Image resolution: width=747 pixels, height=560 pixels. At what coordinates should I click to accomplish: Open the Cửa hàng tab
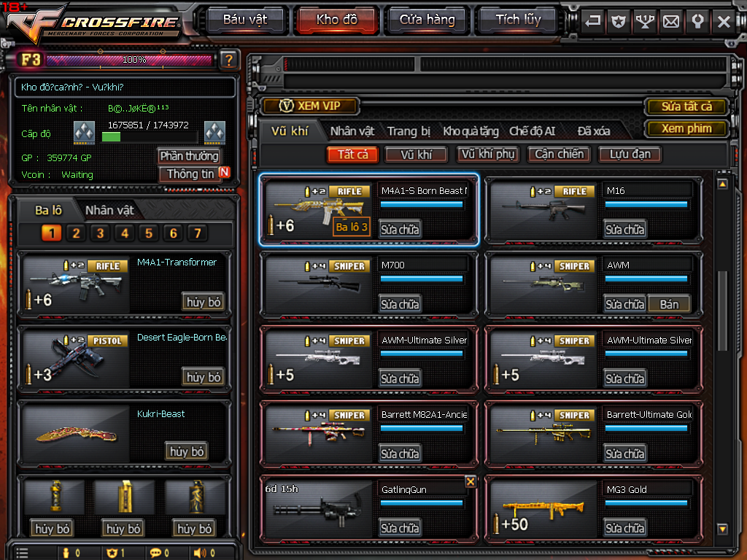[x=427, y=20]
